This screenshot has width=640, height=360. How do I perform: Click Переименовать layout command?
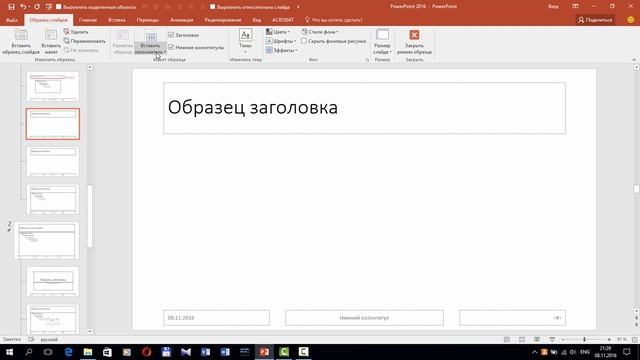click(85, 41)
